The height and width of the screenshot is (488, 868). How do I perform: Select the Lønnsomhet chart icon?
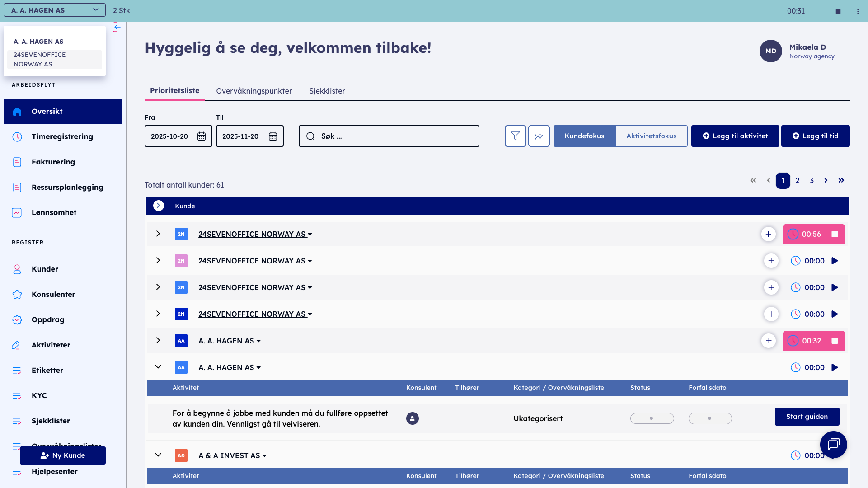[x=17, y=212]
